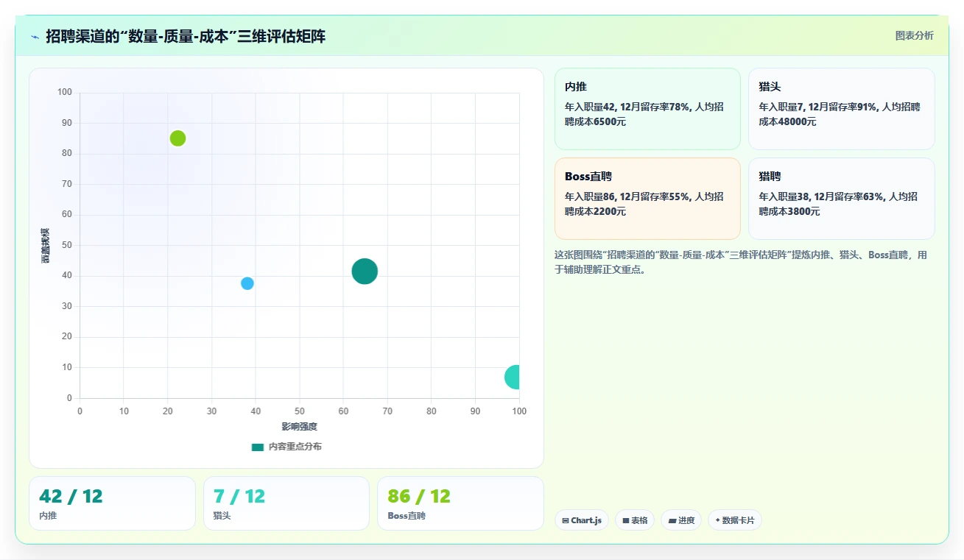Click the Chart.js tag
The height and width of the screenshot is (560, 964).
(x=582, y=520)
